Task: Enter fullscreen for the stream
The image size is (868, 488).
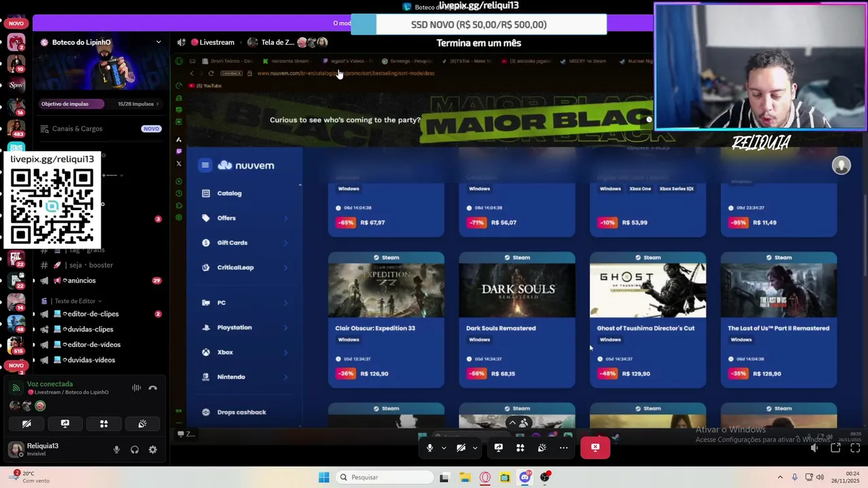Action: (855, 448)
